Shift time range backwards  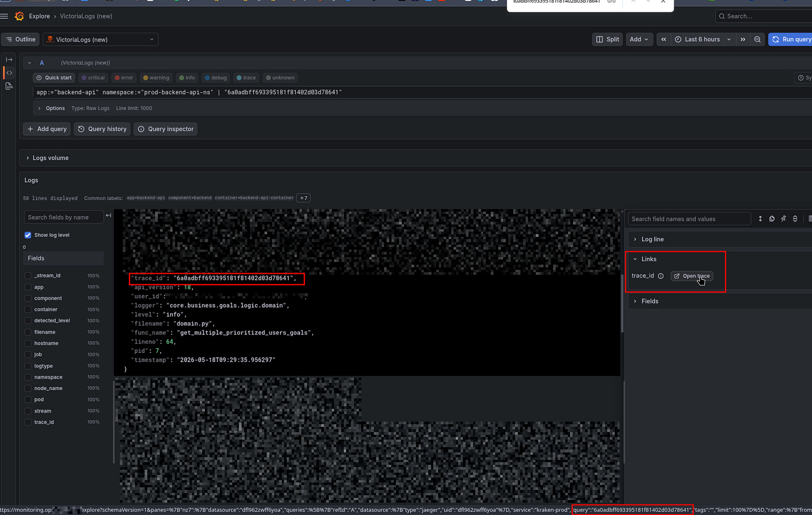[663, 40]
